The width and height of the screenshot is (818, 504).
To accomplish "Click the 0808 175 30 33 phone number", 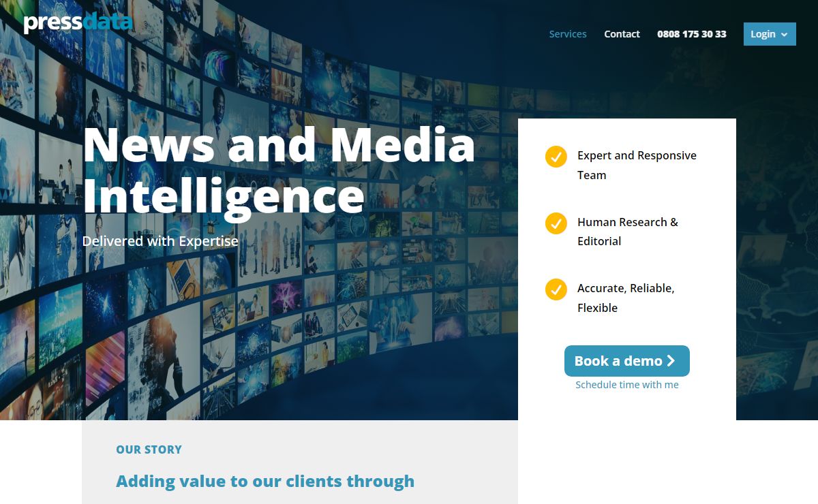I will click(x=691, y=34).
